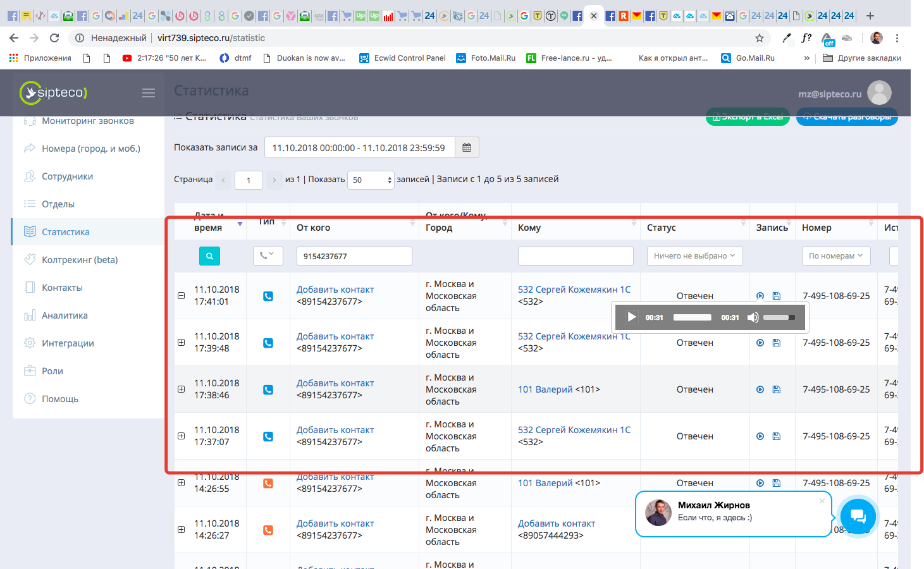
Task: Toggle the hamburger sidebar menu
Action: coord(149,93)
